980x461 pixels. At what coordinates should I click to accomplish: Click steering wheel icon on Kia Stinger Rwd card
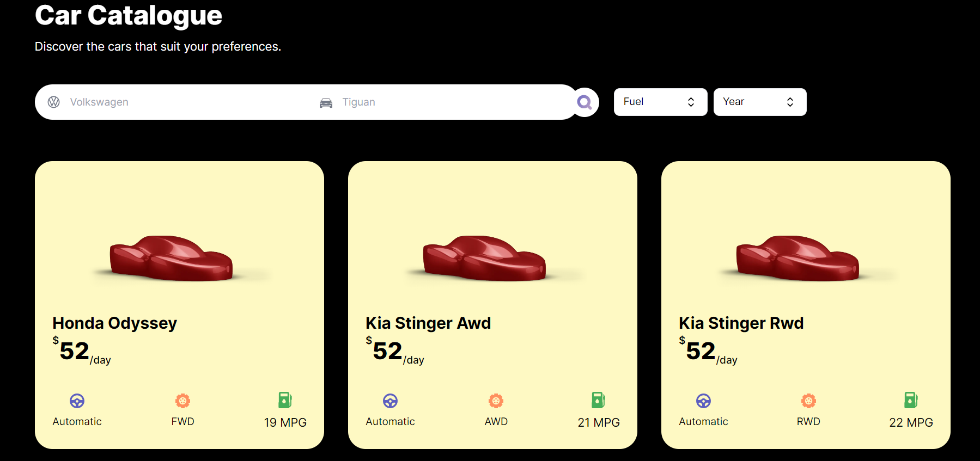(703, 401)
